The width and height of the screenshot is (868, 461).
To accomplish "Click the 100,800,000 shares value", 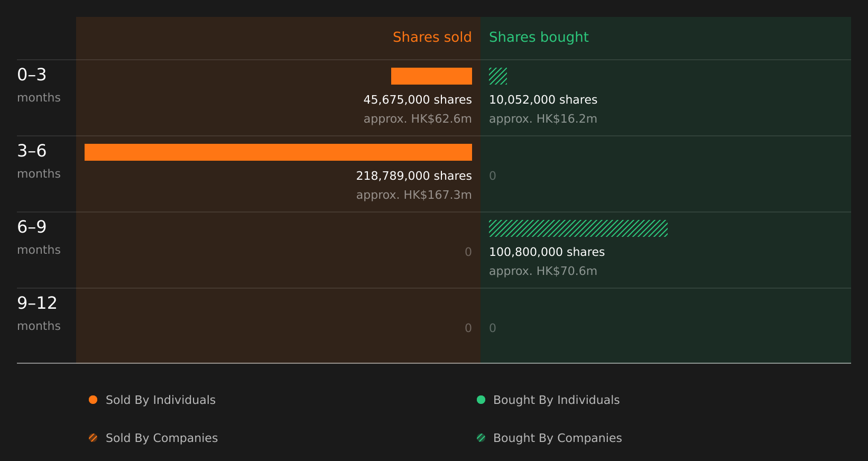I will [x=547, y=252].
